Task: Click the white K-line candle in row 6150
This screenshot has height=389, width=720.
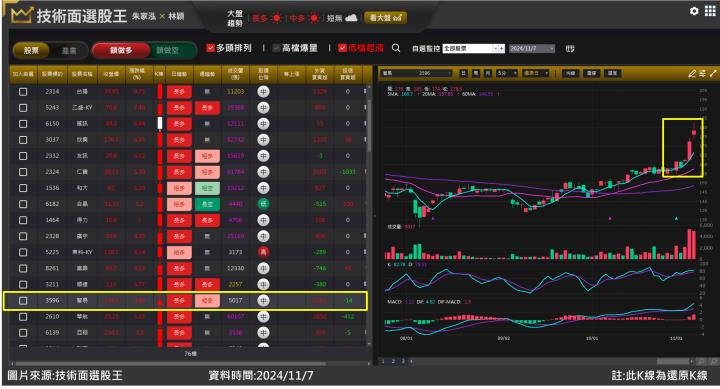Action: click(x=160, y=124)
